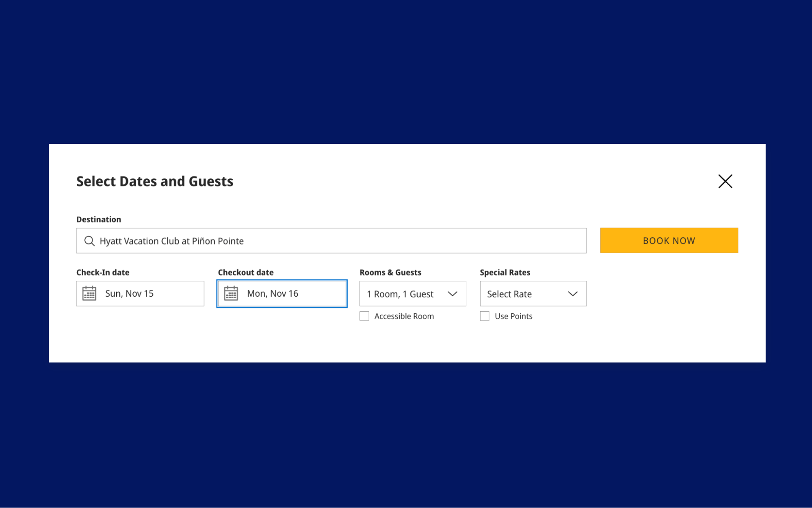Click the Checkout date calendar icon
The image size is (812, 508).
coord(231,293)
